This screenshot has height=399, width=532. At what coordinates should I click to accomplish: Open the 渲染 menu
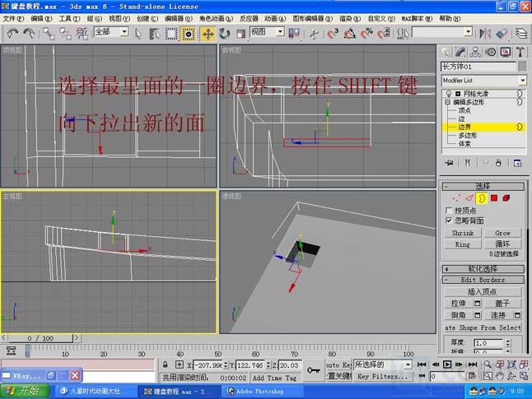pos(350,19)
